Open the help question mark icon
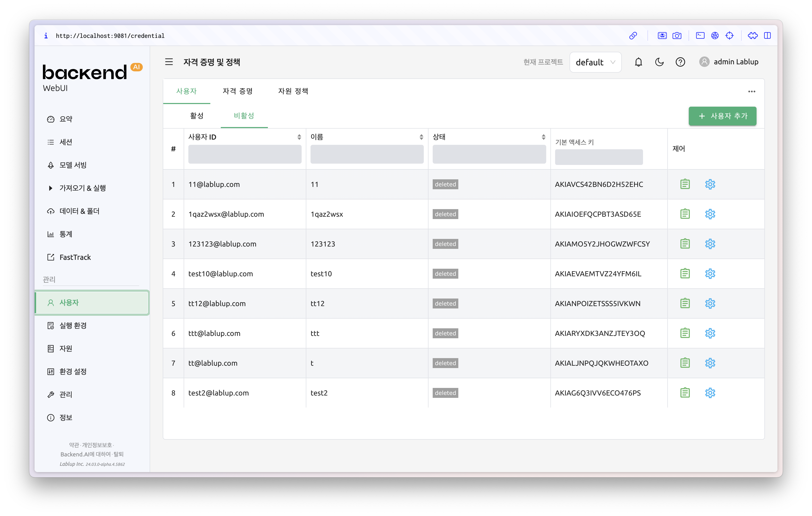812x516 pixels. (680, 62)
